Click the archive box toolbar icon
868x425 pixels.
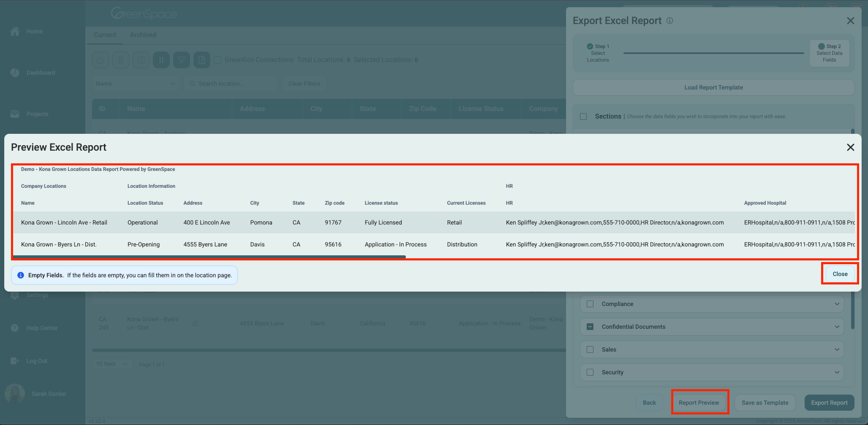tap(141, 60)
